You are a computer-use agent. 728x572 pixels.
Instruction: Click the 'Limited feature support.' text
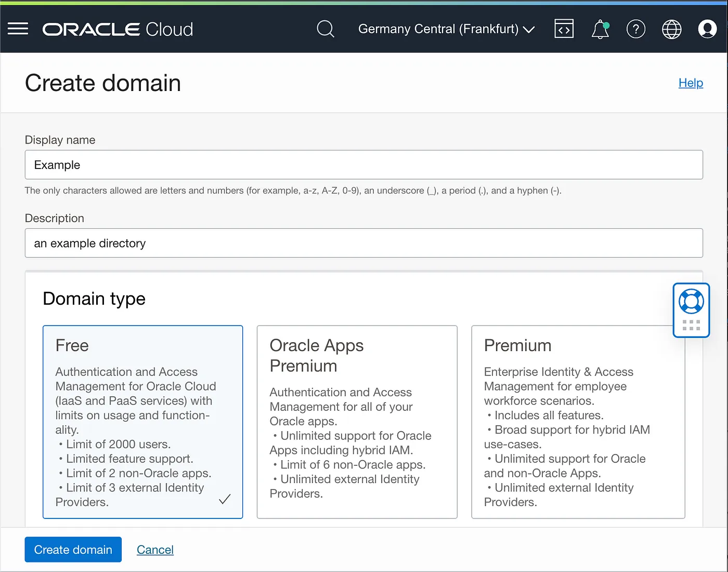(130, 459)
